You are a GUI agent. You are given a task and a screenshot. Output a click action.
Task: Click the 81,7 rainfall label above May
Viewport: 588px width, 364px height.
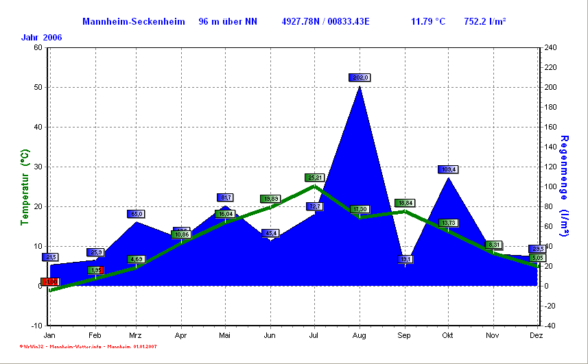[225, 197]
